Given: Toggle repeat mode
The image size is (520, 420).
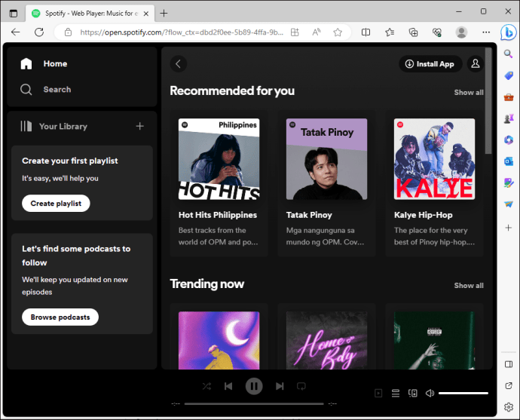Looking at the screenshot, I should [301, 386].
